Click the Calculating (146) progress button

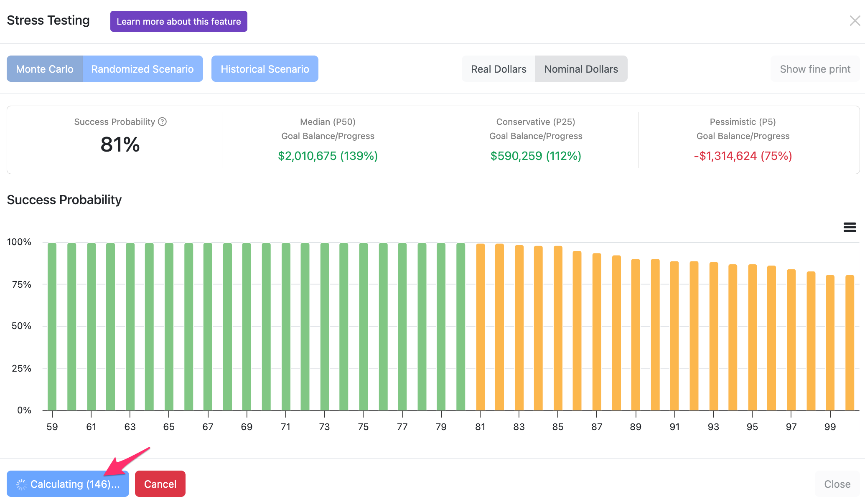point(68,484)
